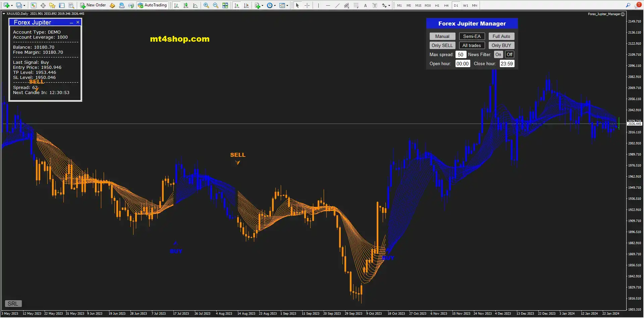Select the trendline drawing tool

(337, 5)
